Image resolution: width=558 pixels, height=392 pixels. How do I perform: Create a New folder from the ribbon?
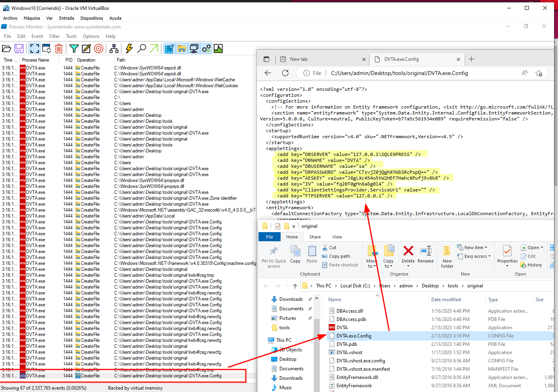point(447,257)
